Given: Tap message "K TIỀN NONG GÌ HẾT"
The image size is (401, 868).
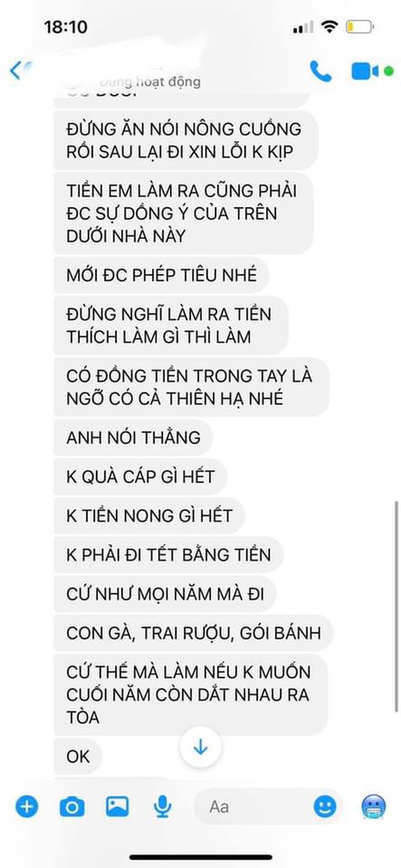Looking at the screenshot, I should (149, 516).
